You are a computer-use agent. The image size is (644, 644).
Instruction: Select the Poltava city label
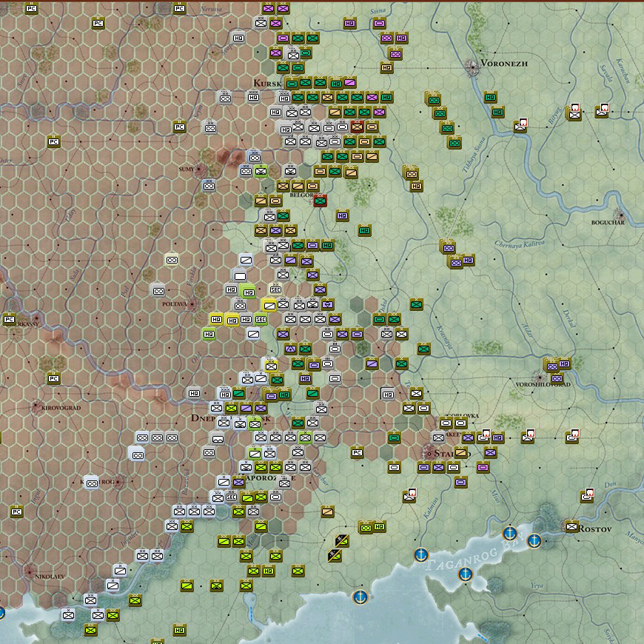(x=174, y=304)
